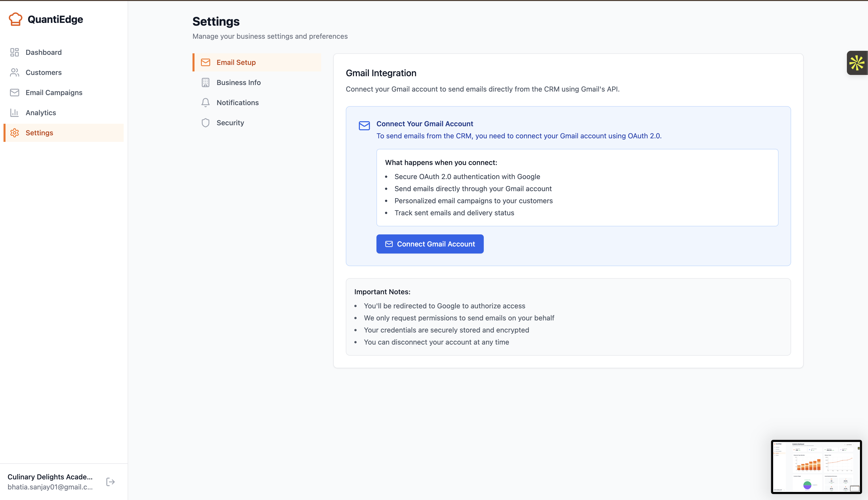Go to Security settings

(230, 122)
